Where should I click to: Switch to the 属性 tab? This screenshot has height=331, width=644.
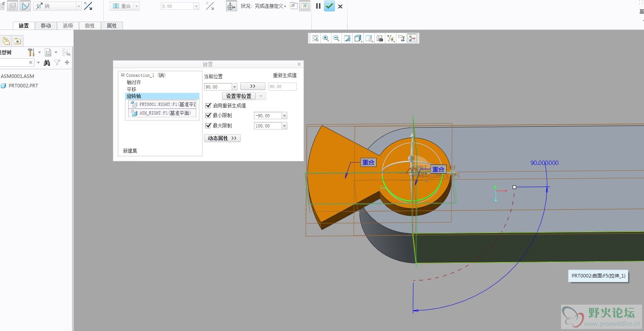(x=112, y=26)
